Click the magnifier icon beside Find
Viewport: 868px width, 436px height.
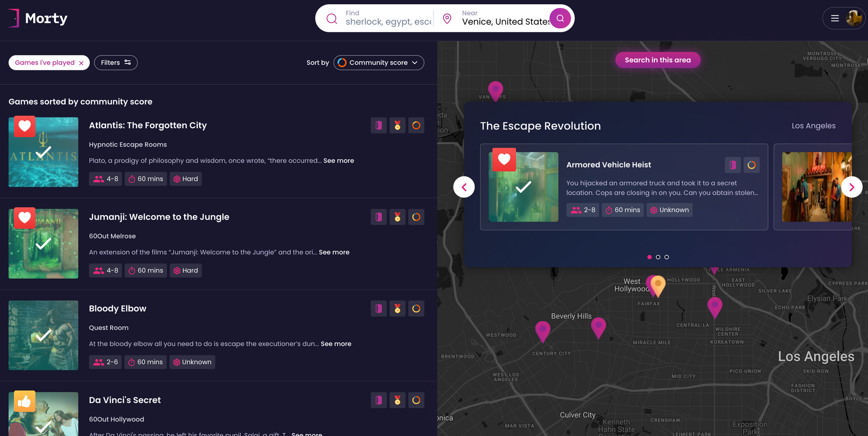click(x=332, y=19)
